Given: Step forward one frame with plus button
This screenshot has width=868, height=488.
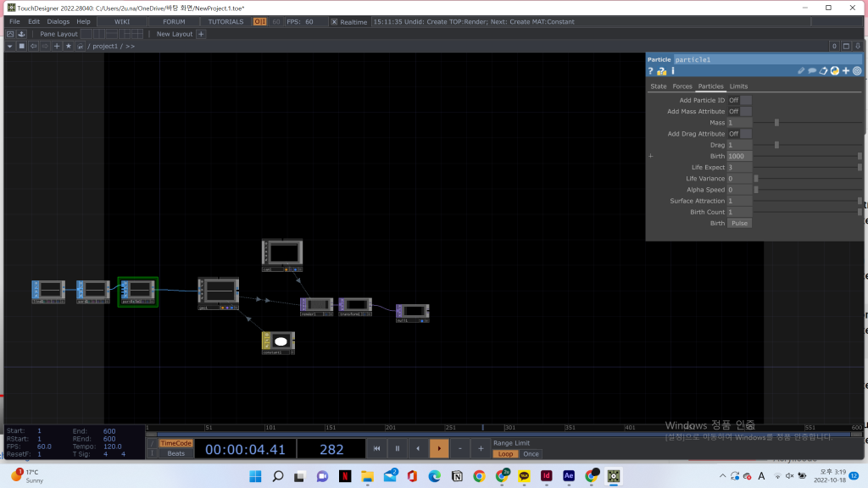Looking at the screenshot, I should pyautogui.click(x=481, y=448).
